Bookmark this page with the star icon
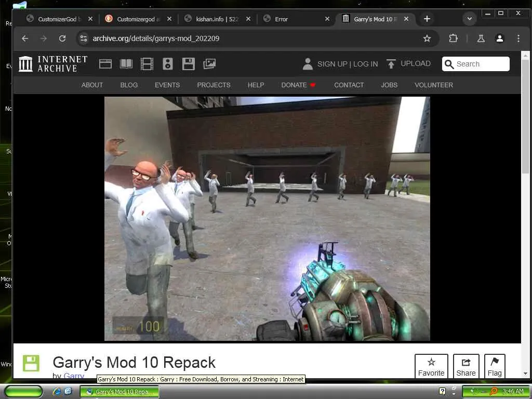The width and height of the screenshot is (532, 399). pos(427,38)
